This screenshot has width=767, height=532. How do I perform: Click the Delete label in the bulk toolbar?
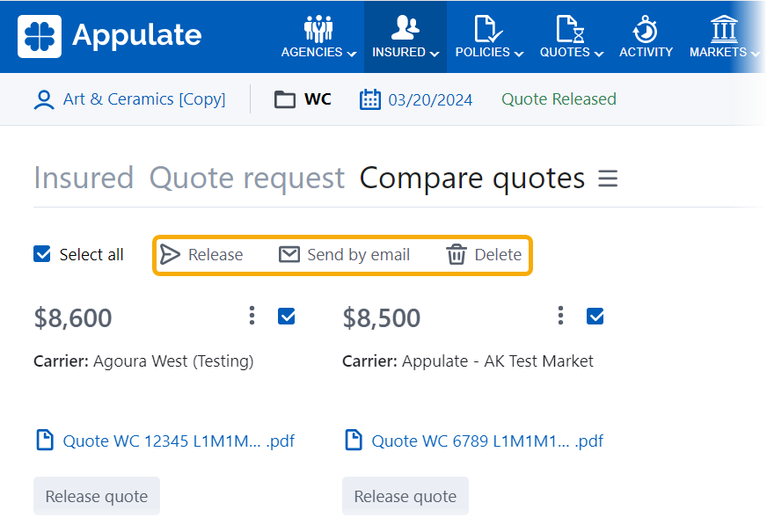pyautogui.click(x=498, y=255)
